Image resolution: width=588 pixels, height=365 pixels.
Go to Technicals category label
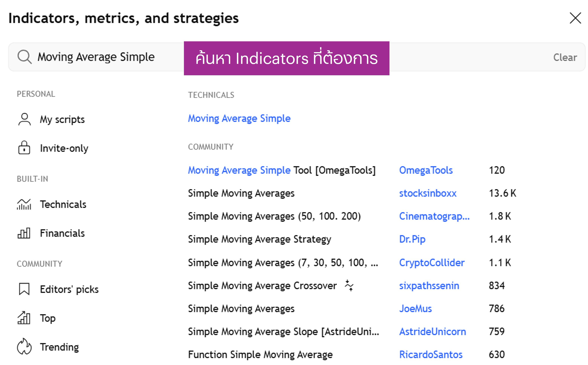(x=63, y=204)
